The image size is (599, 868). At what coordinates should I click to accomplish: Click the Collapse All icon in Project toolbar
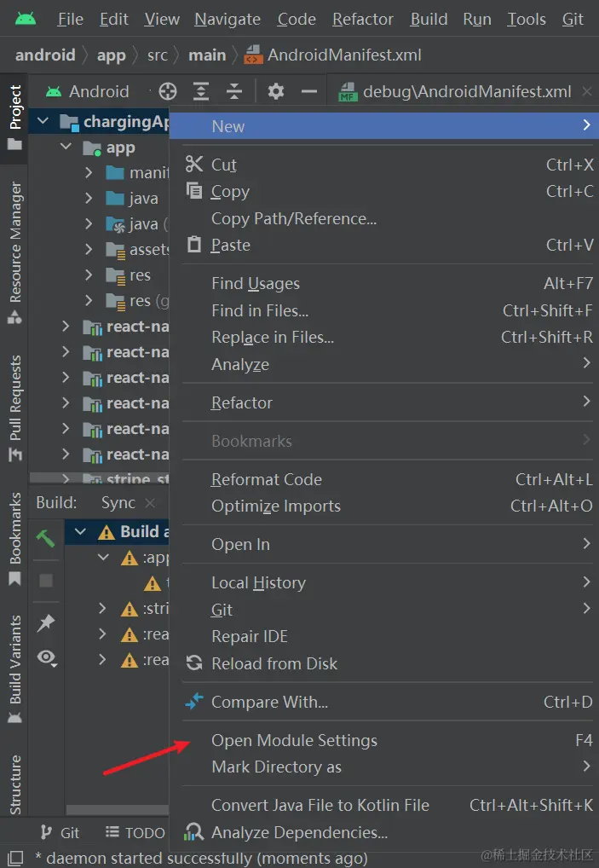(x=234, y=92)
